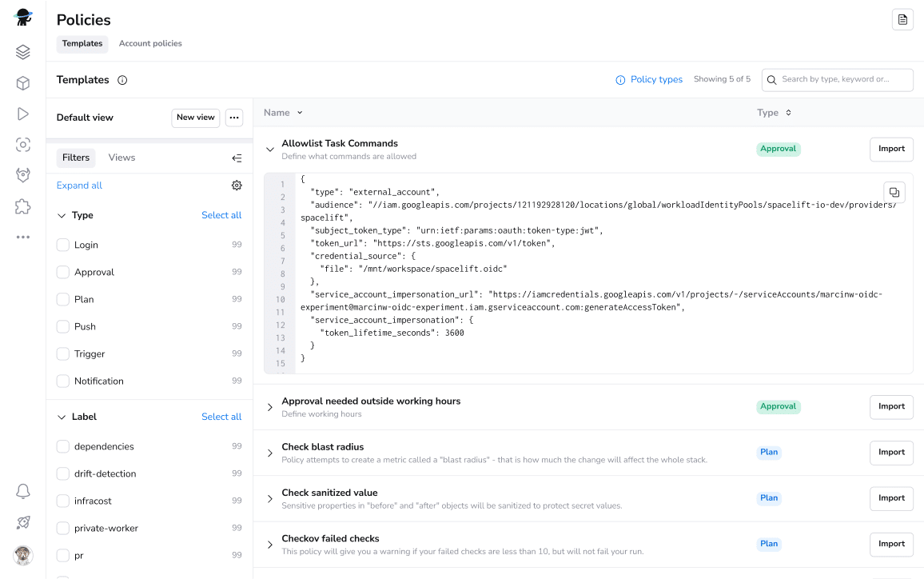Open the puzzle piece integrations icon
Viewport: 924px width, 579px height.
pyautogui.click(x=23, y=206)
